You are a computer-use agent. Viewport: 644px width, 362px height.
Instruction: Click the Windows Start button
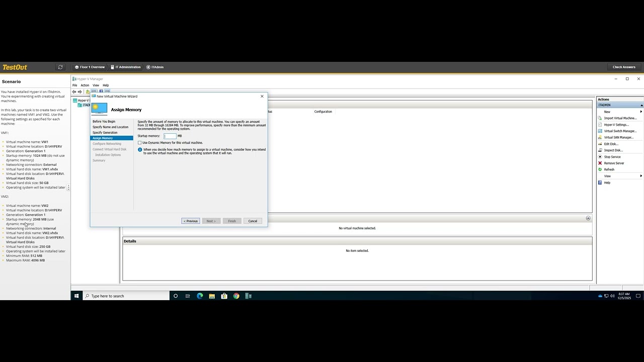76,296
